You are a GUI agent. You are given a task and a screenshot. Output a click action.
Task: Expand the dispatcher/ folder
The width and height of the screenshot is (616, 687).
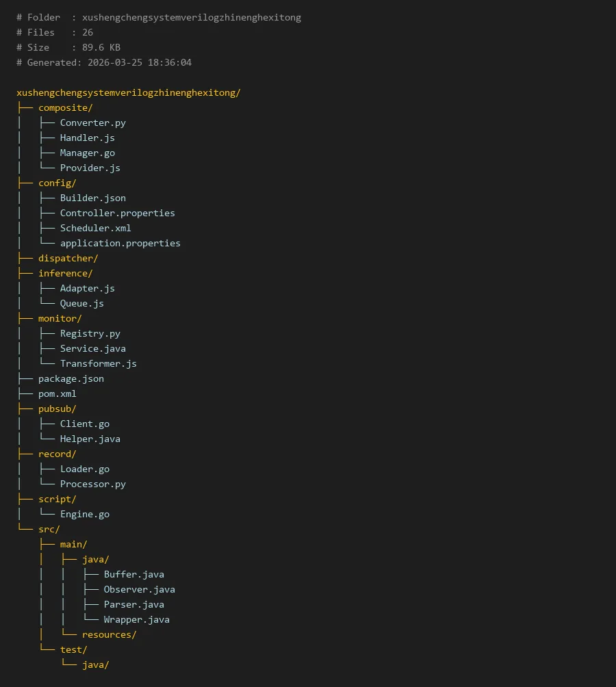(x=68, y=258)
